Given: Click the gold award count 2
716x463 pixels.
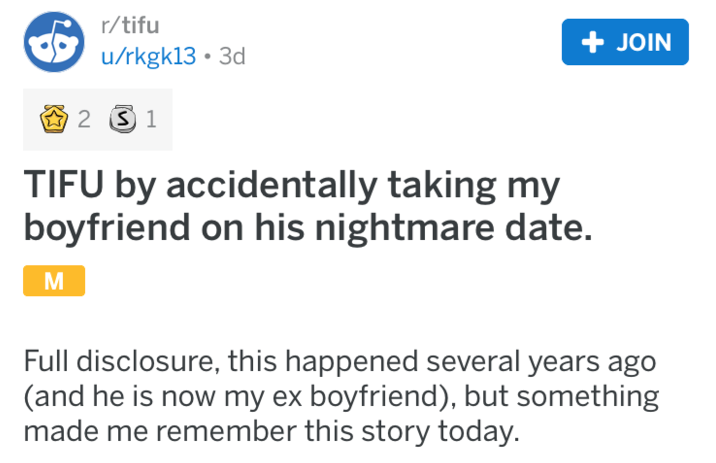Looking at the screenshot, I should click(84, 121).
